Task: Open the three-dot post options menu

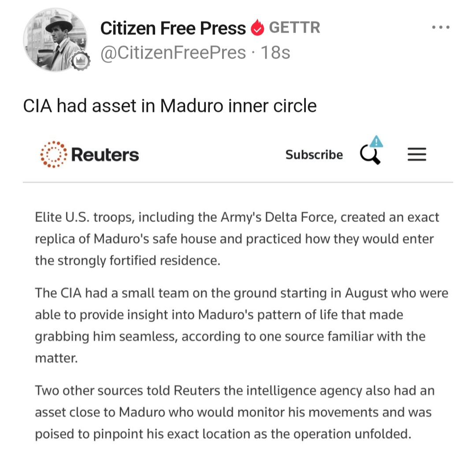Action: pos(441,27)
